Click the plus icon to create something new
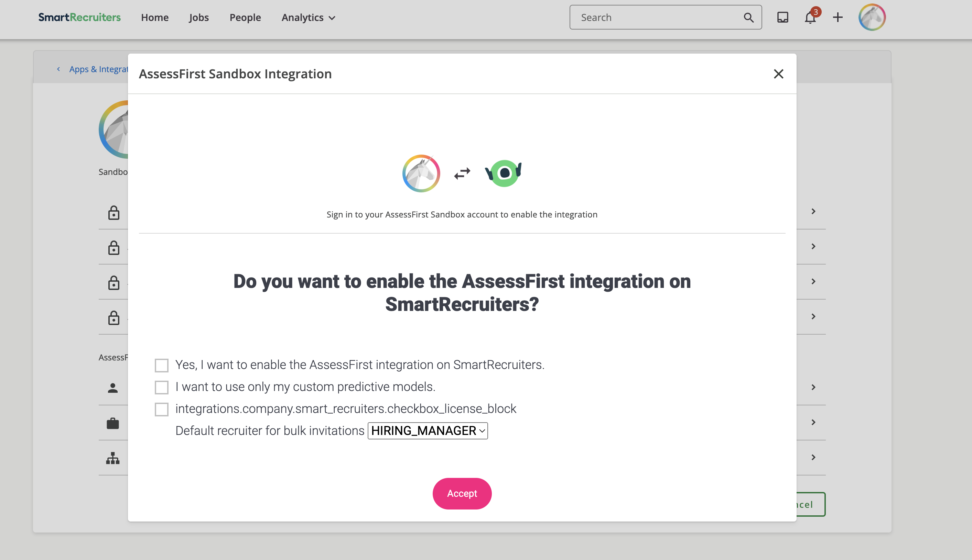 coord(838,17)
